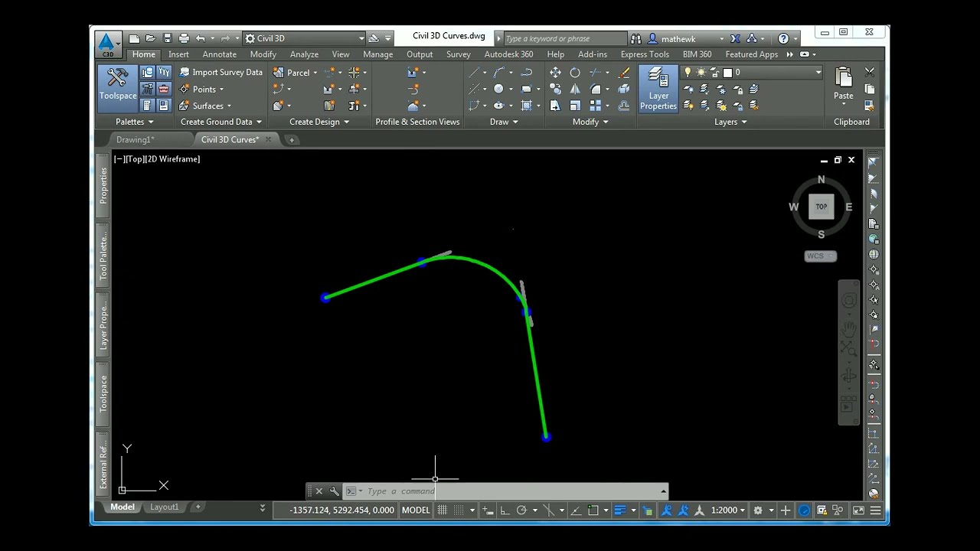The width and height of the screenshot is (980, 551).
Task: Click the Cut icon in Clipboard panel
Action: (x=869, y=72)
